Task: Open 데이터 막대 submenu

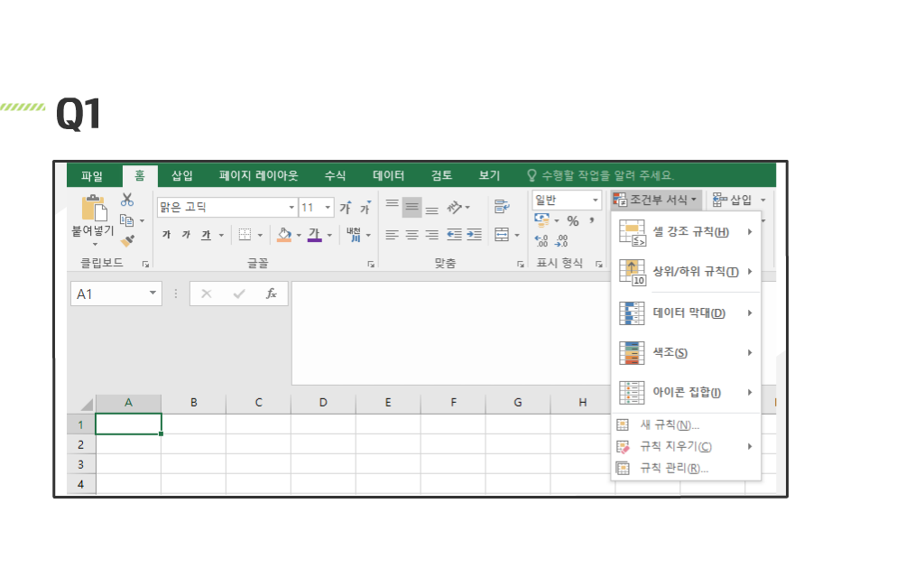Action: pos(686,313)
